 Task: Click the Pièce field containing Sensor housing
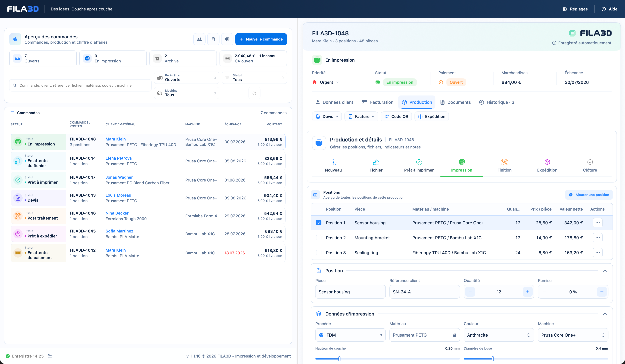point(350,292)
